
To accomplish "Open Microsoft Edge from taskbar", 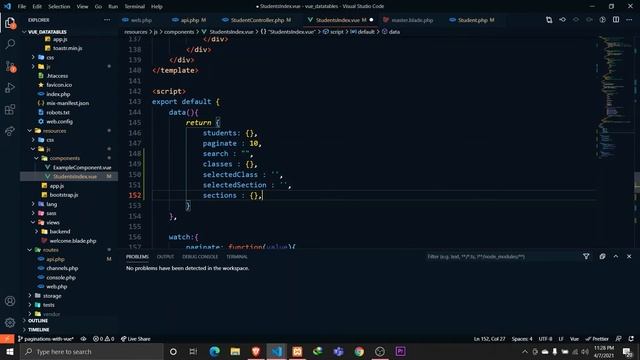I will pos(214,351).
